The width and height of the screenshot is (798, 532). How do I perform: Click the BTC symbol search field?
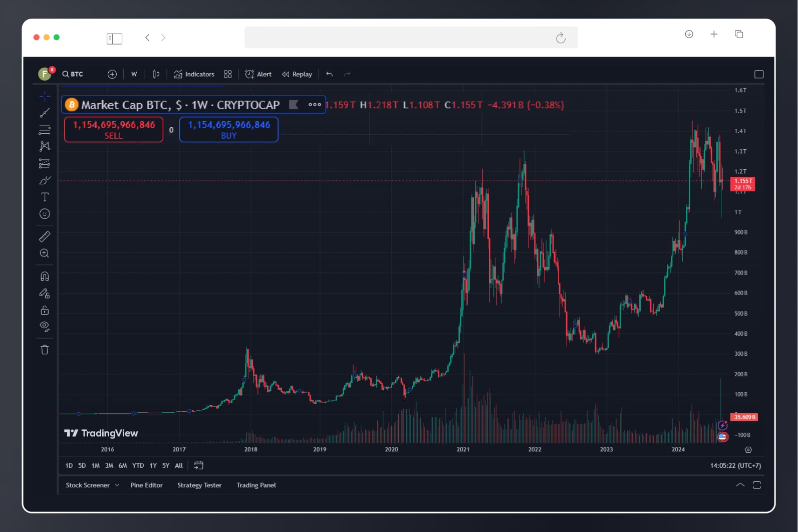pos(73,74)
